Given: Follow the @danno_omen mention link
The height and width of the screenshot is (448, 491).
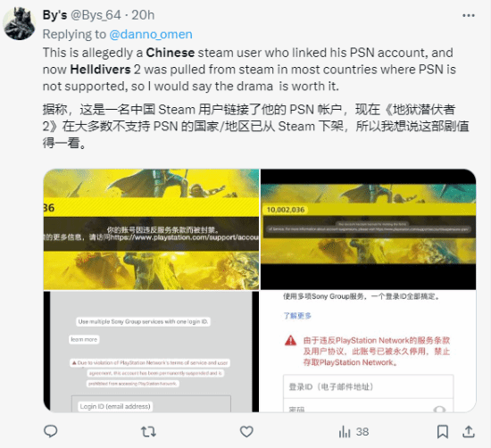Looking at the screenshot, I should point(151,34).
